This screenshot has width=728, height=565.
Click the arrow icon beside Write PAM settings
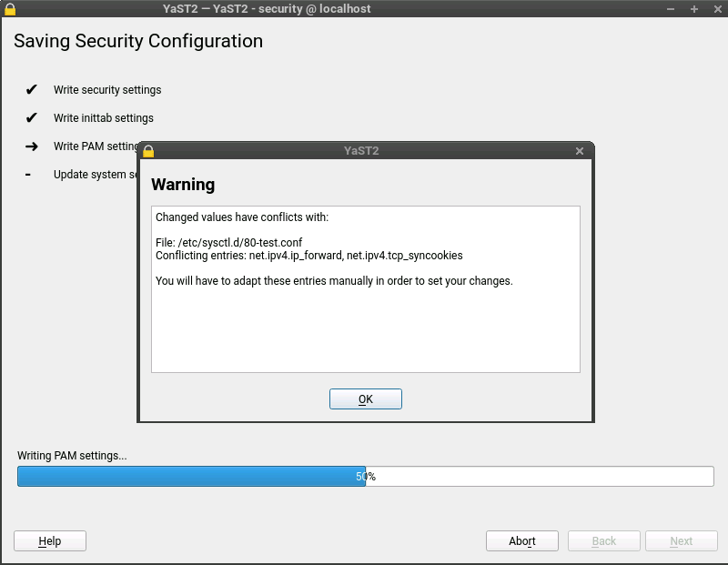point(32,146)
